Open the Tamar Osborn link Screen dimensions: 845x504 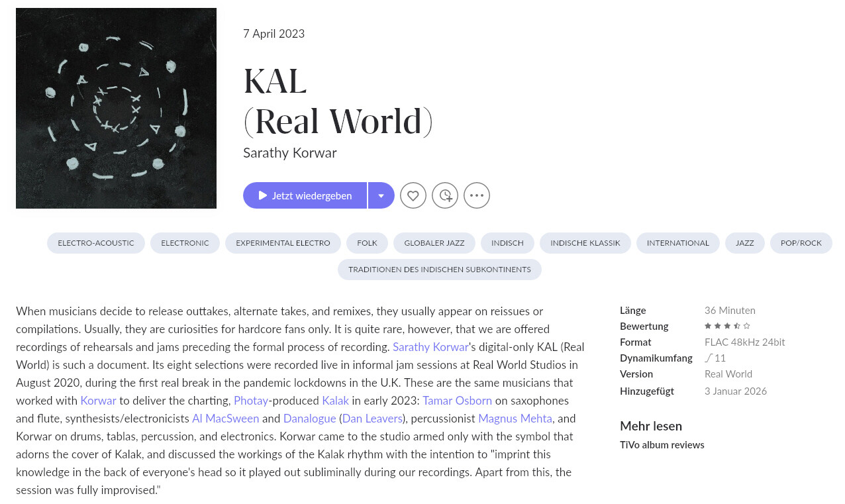click(458, 401)
